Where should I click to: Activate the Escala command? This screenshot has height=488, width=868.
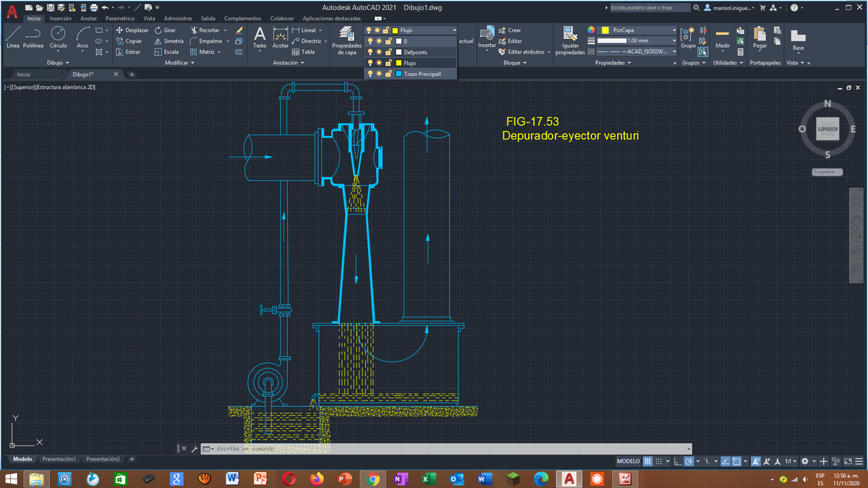click(166, 52)
